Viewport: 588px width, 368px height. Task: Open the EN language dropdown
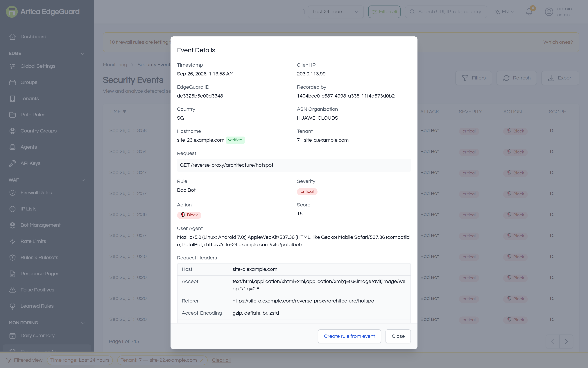[x=504, y=12]
